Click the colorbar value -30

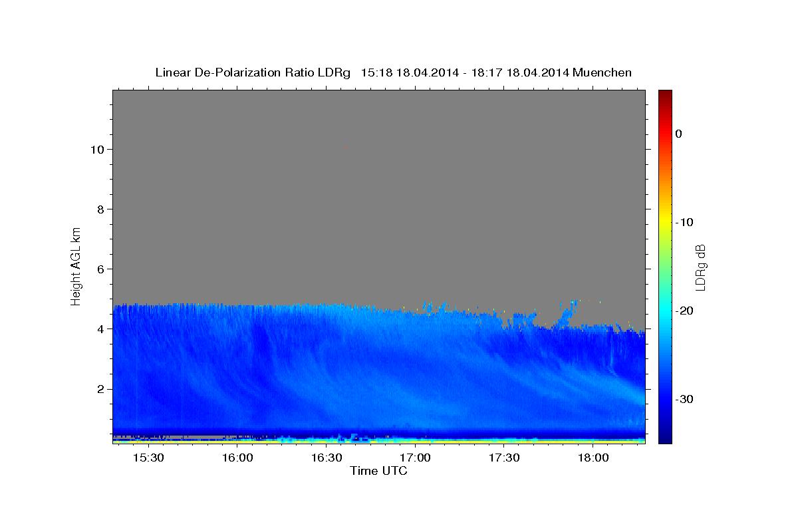[x=684, y=399]
